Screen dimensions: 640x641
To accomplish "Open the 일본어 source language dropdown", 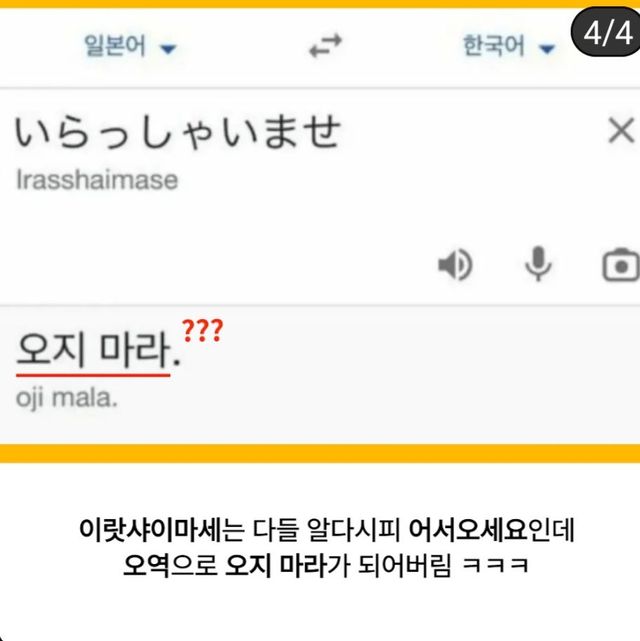I will point(130,46).
